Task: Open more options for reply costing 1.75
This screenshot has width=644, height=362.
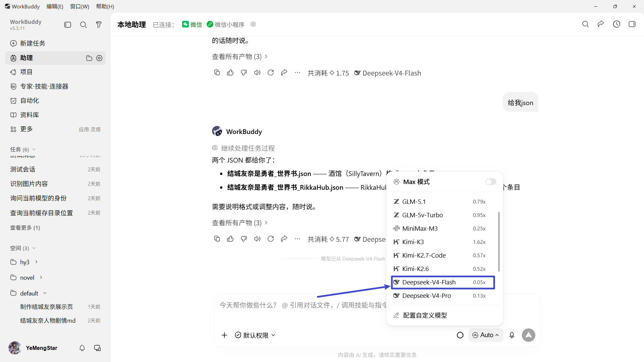Action: [x=298, y=73]
